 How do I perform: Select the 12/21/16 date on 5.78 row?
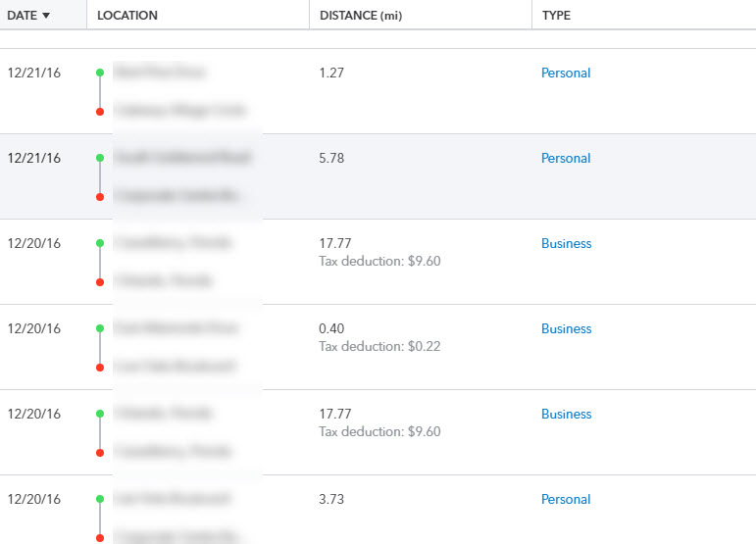(x=34, y=158)
